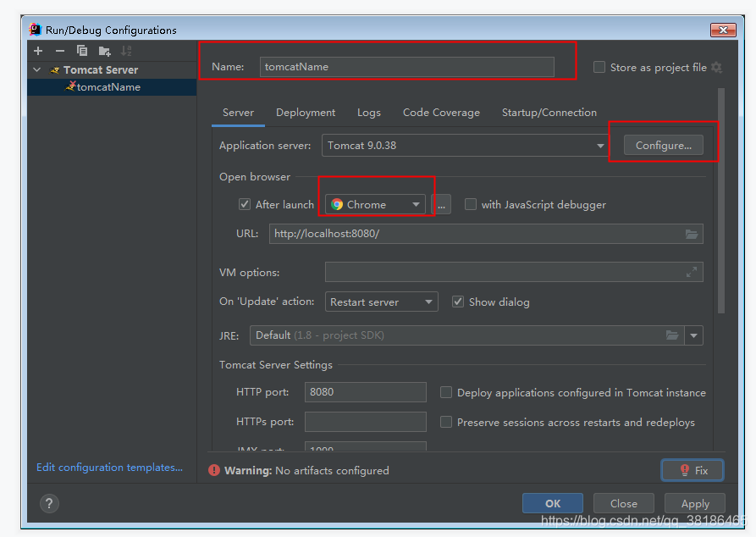Image resolution: width=756 pixels, height=537 pixels.
Task: Click the Apply button
Action: (695, 503)
